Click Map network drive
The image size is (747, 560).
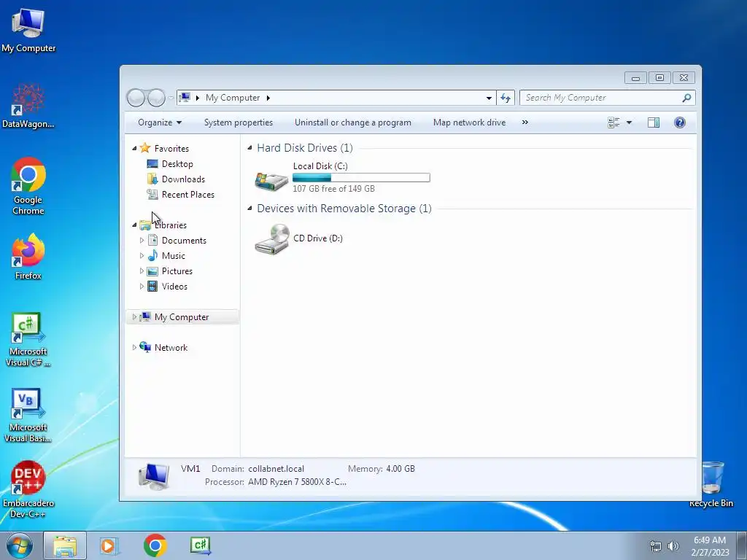click(x=469, y=122)
